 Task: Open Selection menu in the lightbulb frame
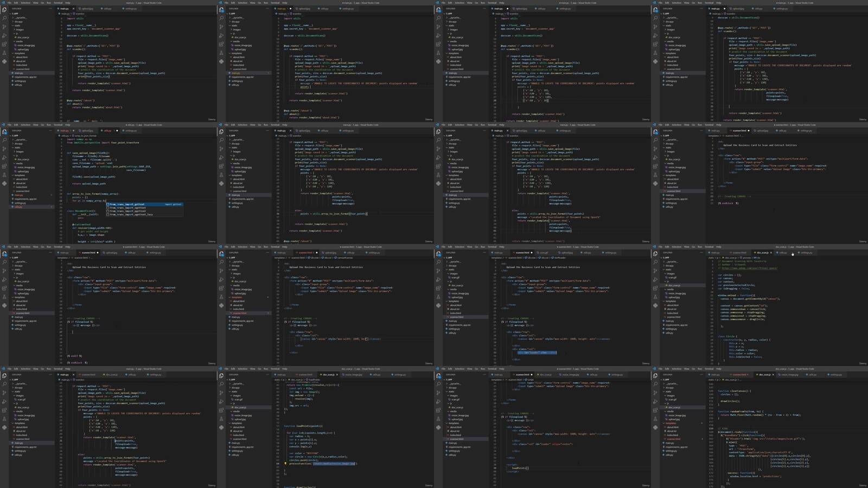click(x=242, y=369)
